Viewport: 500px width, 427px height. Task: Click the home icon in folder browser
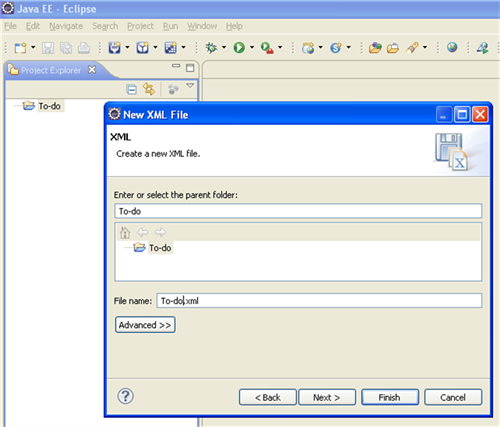125,232
